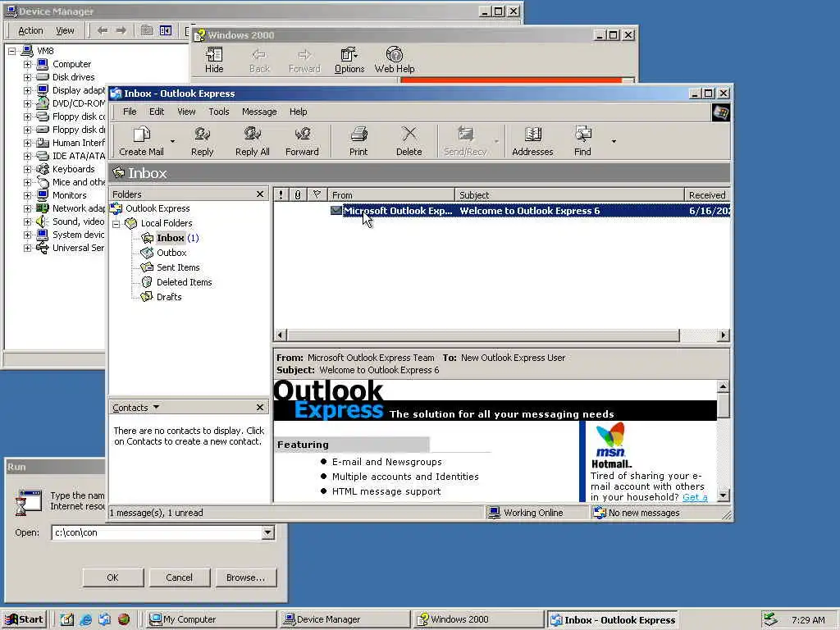This screenshot has width=840, height=630.
Task: Launch Outlook Express from quick launch
Action: 104,619
